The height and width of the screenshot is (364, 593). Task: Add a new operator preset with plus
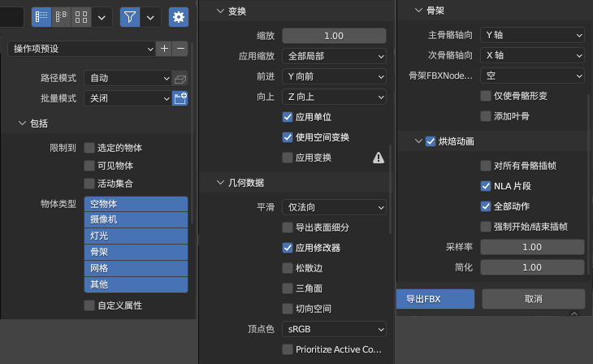coord(164,49)
